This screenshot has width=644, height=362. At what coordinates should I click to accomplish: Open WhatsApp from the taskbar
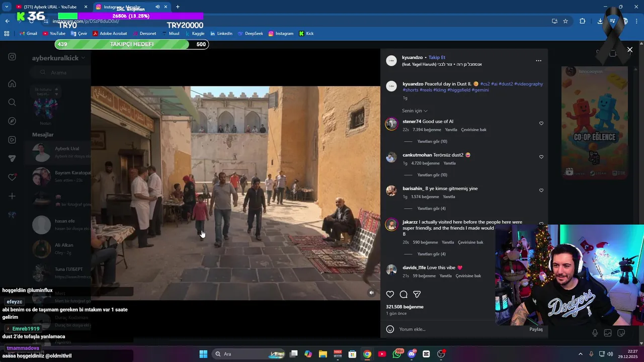pos(397,354)
